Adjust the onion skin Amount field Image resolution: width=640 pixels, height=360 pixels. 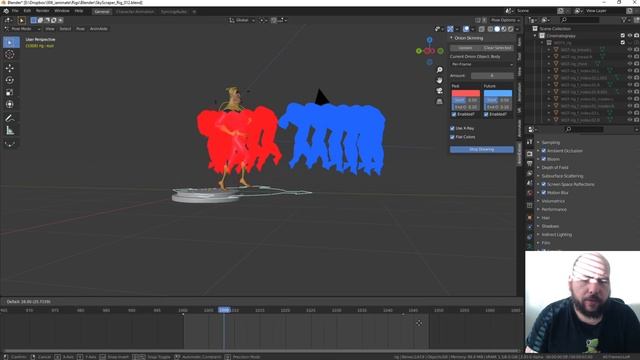[x=492, y=76]
